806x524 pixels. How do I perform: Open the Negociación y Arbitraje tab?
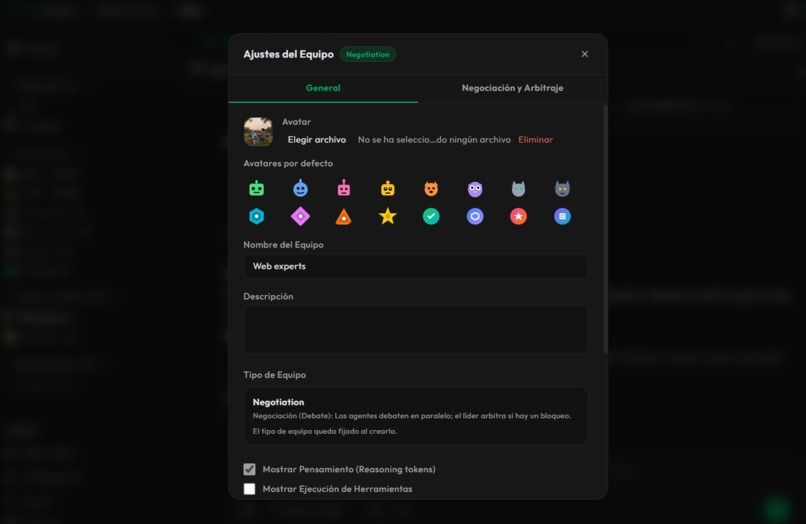point(512,88)
